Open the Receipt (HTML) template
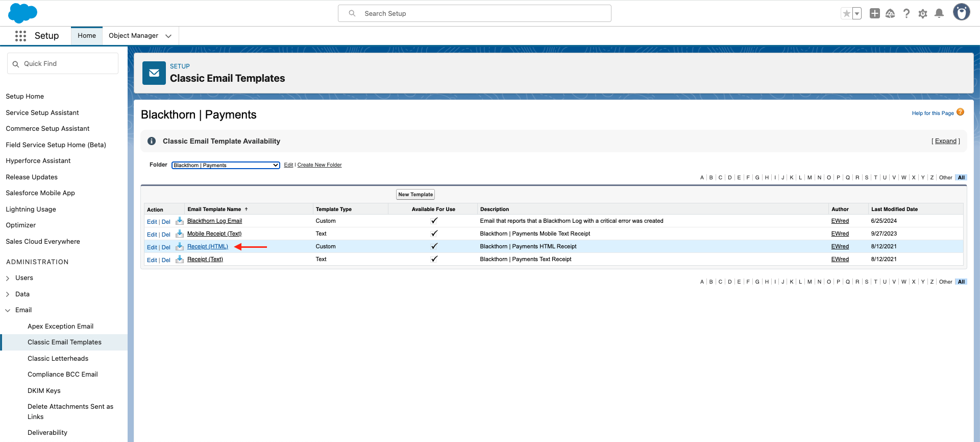 coord(208,246)
